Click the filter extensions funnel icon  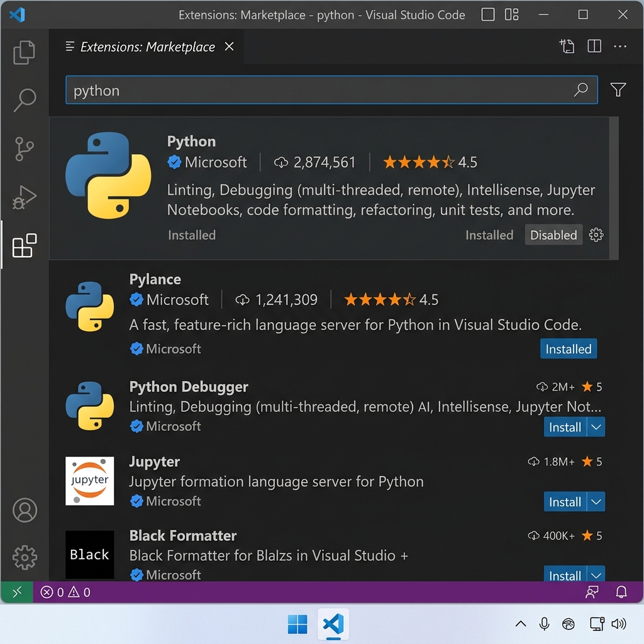pos(618,89)
